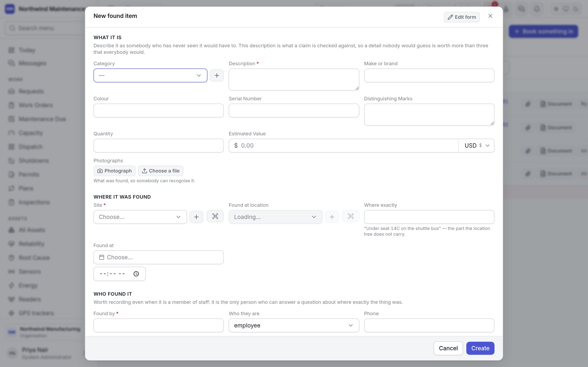Image resolution: width=588 pixels, height=367 pixels.
Task: Click the plus icon beside Site dropdown
Action: point(196,217)
